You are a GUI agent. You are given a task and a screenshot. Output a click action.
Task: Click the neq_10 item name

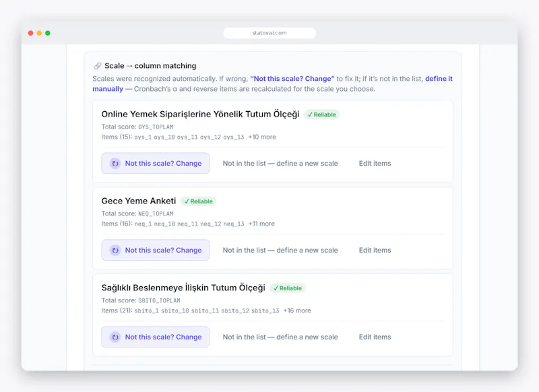coord(164,224)
